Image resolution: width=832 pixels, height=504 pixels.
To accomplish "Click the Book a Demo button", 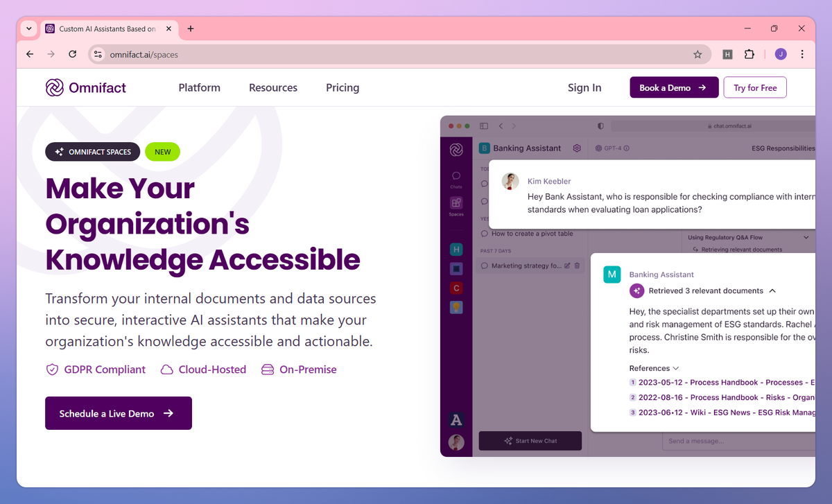I will pos(674,87).
